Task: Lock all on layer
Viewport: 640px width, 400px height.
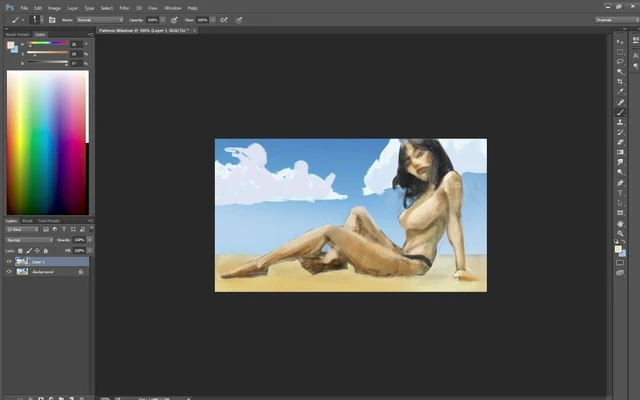Action: (x=46, y=251)
